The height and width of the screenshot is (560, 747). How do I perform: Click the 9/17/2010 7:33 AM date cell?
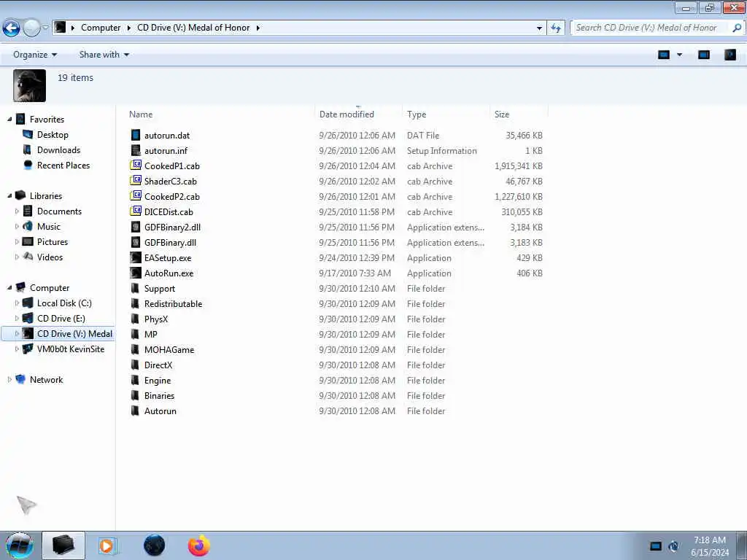click(x=355, y=273)
